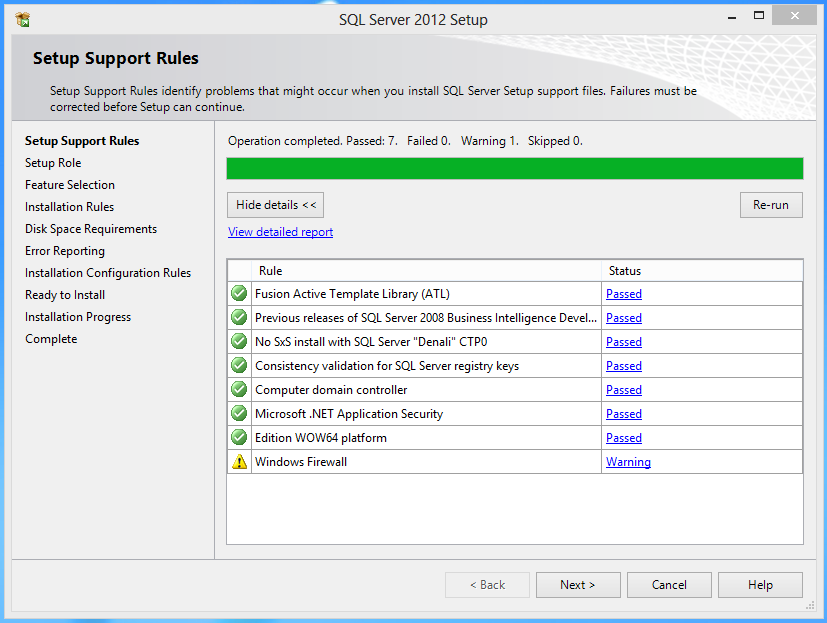Viewport: 827px width, 623px height.
Task: Select Previous releases of SQL Server 2008 rule text
Action: [x=426, y=318]
